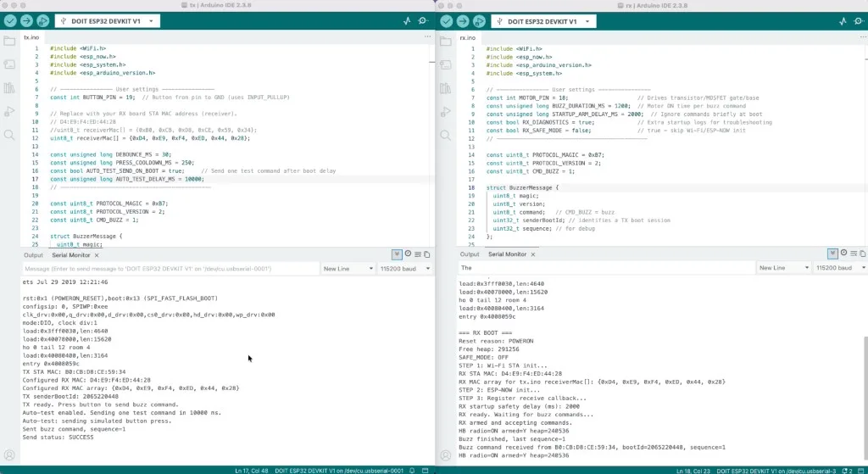Image resolution: width=868 pixels, height=474 pixels.
Task: Open New Line dropdown in rx monitor
Action: (x=784, y=267)
